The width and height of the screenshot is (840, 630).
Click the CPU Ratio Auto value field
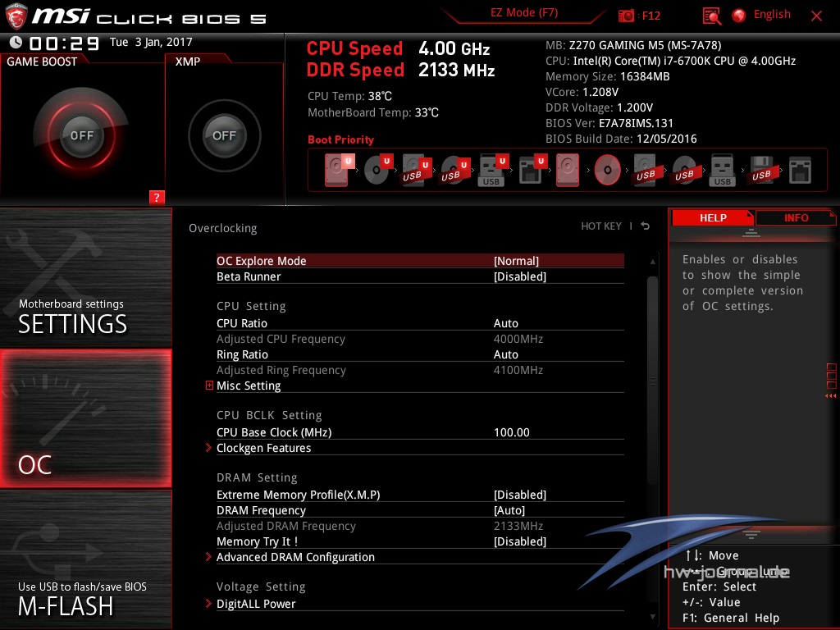pyautogui.click(x=505, y=323)
